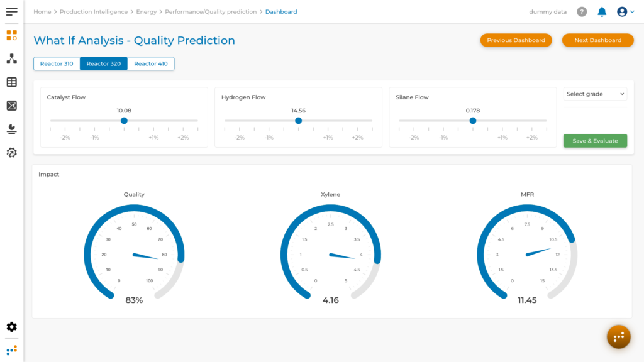Screen dimensions: 644x362
Task: Select the Reactor 320 tab
Action: [103, 63]
